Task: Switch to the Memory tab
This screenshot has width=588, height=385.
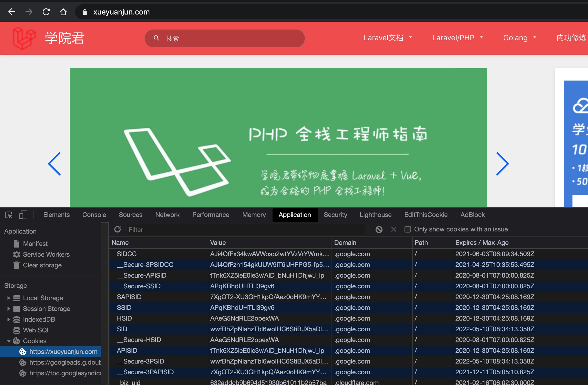Action: 254,215
